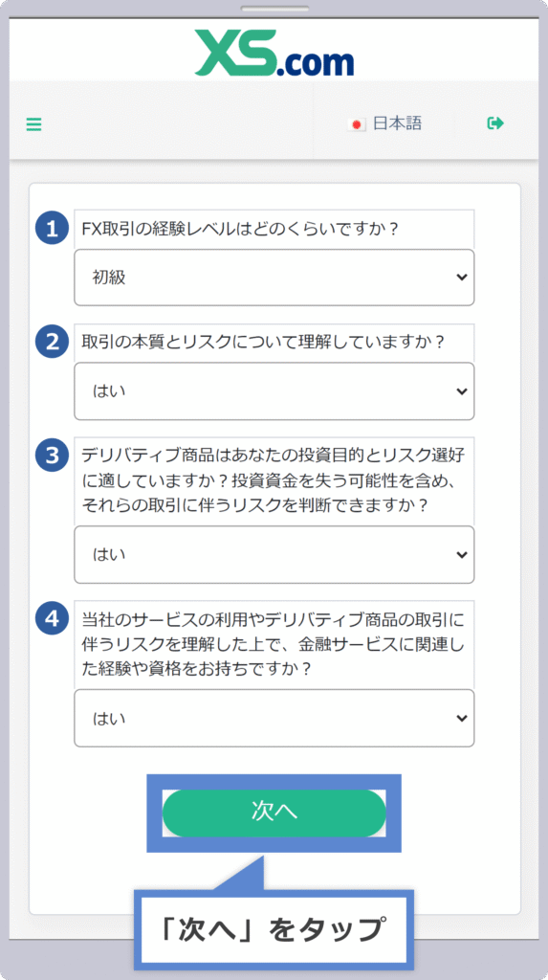
Task: Click the Japan flag icon
Action: pyautogui.click(x=357, y=124)
